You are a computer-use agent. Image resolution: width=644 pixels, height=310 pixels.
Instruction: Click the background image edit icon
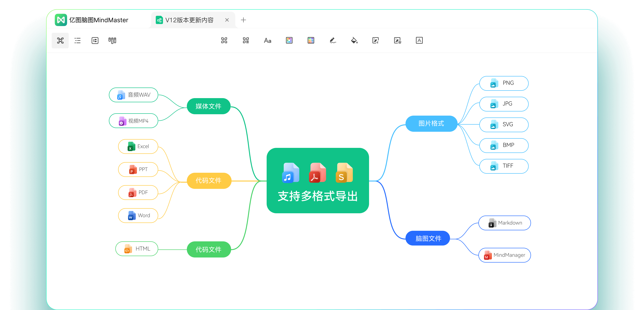pyautogui.click(x=376, y=41)
